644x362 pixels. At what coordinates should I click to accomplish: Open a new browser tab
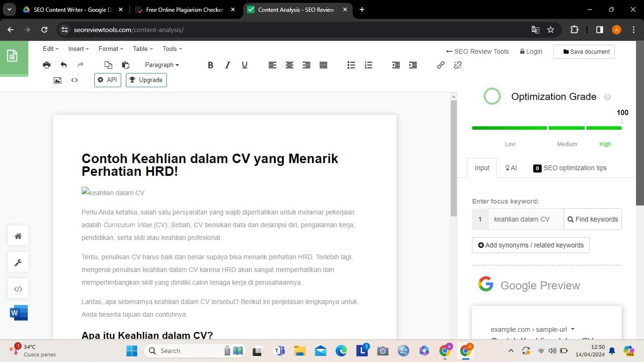click(362, 9)
